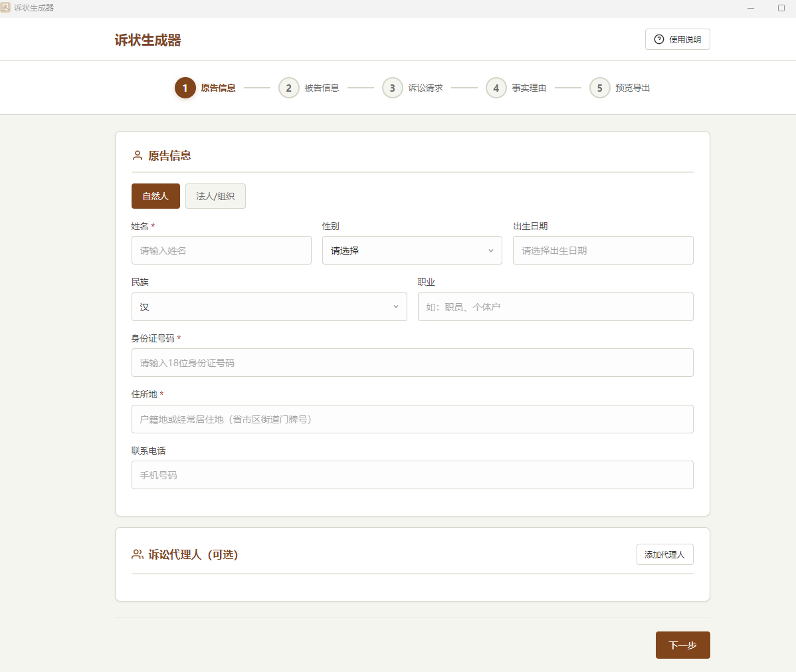Click step circle 4 for 事实理由
The width and height of the screenshot is (796, 672).
tap(496, 87)
